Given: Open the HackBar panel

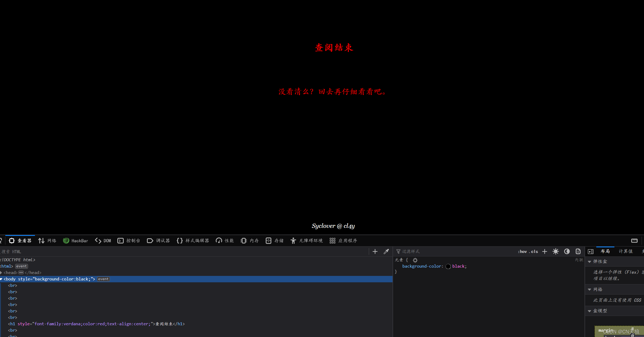Looking at the screenshot, I should pyautogui.click(x=75, y=241).
